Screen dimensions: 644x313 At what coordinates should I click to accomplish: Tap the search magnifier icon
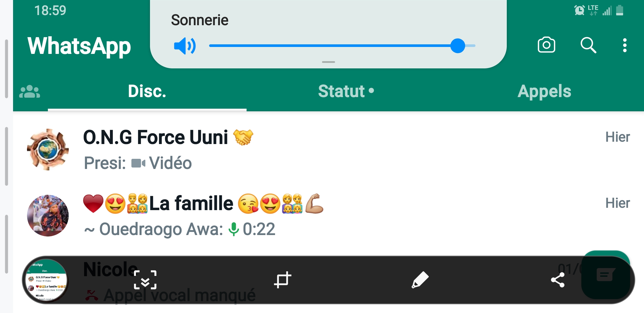pos(588,45)
